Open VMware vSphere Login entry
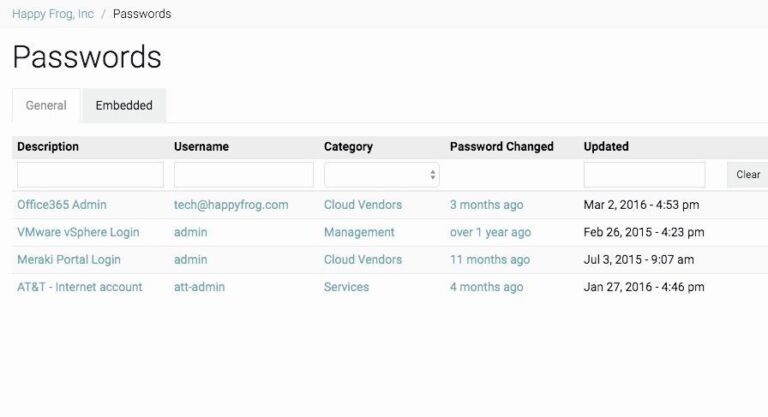 click(78, 232)
